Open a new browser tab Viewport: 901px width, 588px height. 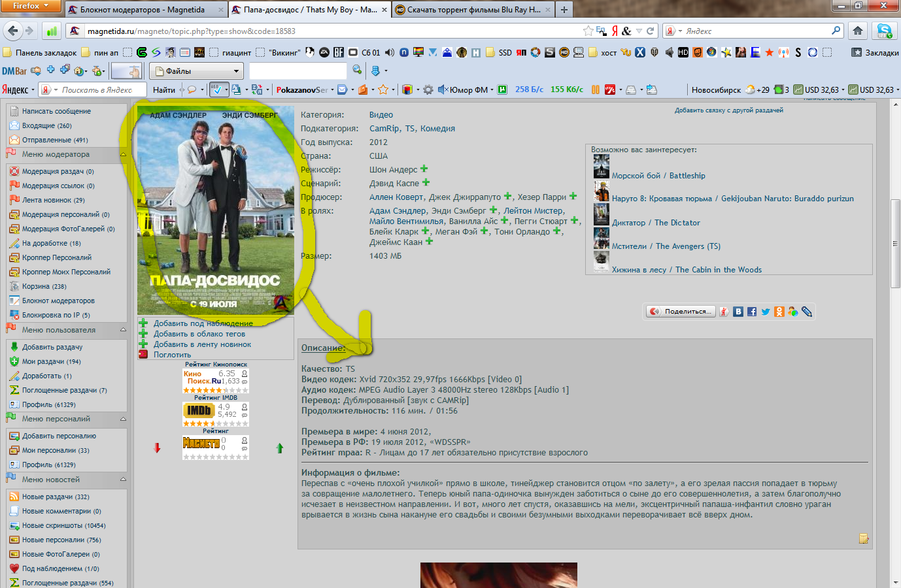[x=564, y=10]
